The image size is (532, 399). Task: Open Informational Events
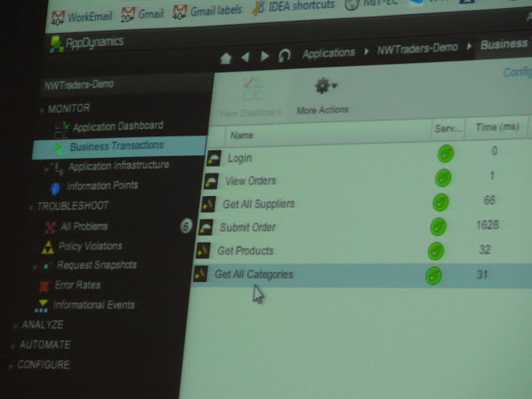(94, 305)
